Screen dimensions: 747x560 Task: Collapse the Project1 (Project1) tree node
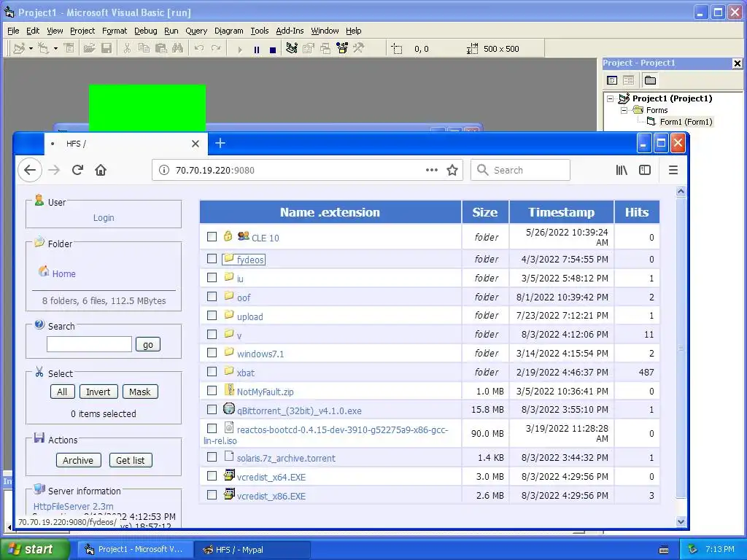[x=611, y=99]
